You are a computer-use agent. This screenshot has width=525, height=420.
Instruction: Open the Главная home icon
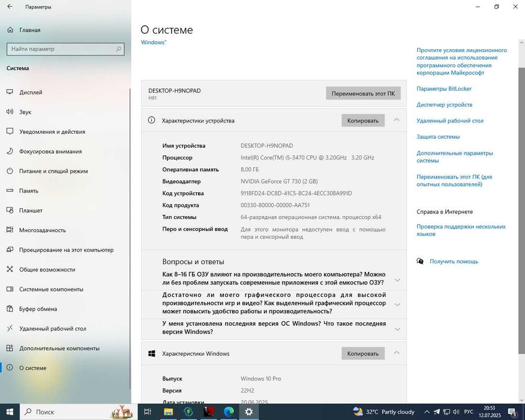coord(10,30)
